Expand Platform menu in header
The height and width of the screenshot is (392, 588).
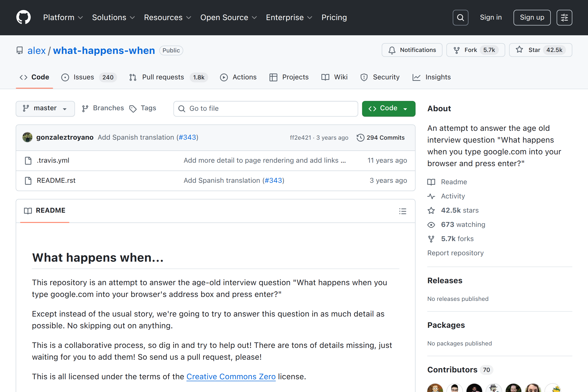pyautogui.click(x=63, y=17)
